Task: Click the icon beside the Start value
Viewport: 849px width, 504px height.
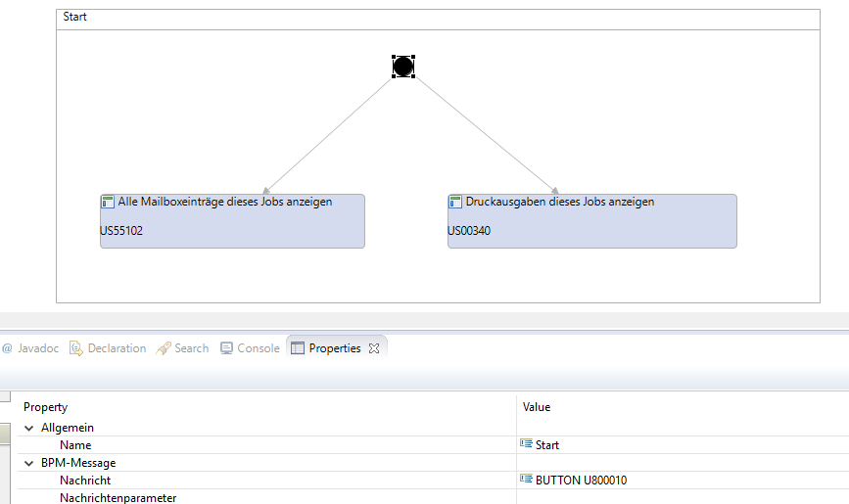Action: [x=526, y=443]
